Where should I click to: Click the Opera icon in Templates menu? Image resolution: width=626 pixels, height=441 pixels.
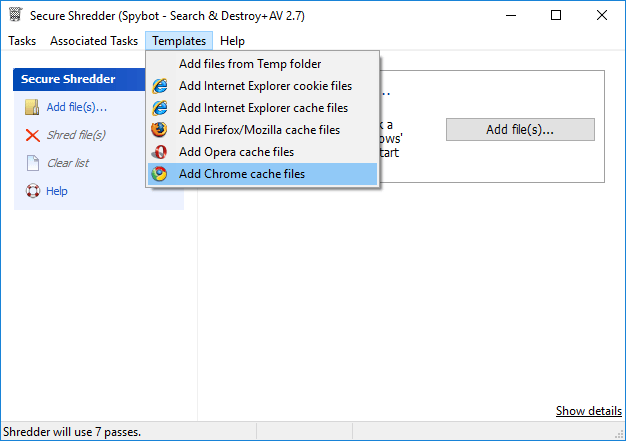click(x=159, y=152)
